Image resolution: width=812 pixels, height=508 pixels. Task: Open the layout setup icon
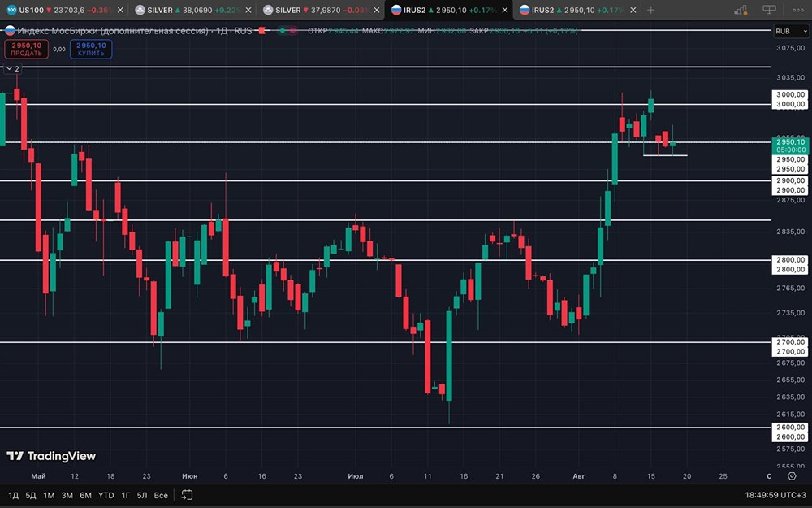pyautogui.click(x=770, y=10)
